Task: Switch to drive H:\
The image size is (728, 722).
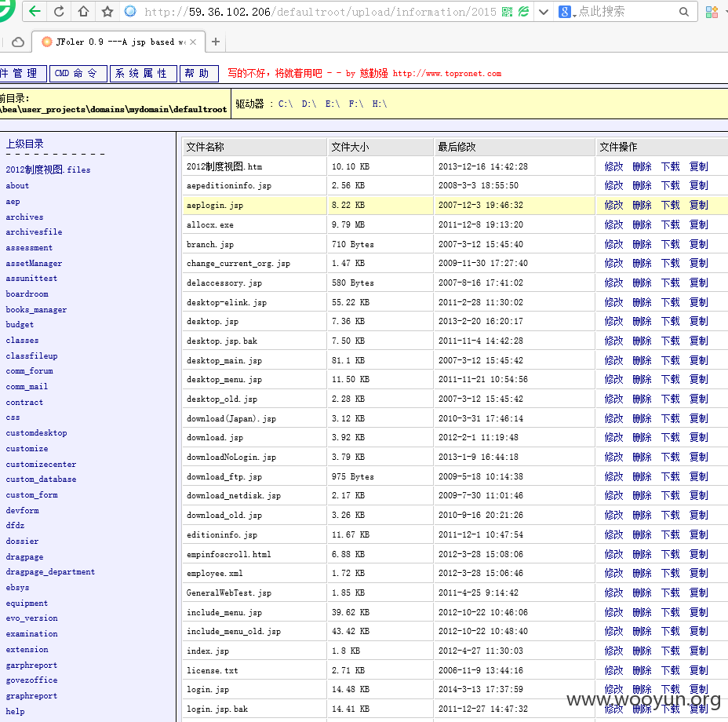Action: [380, 104]
